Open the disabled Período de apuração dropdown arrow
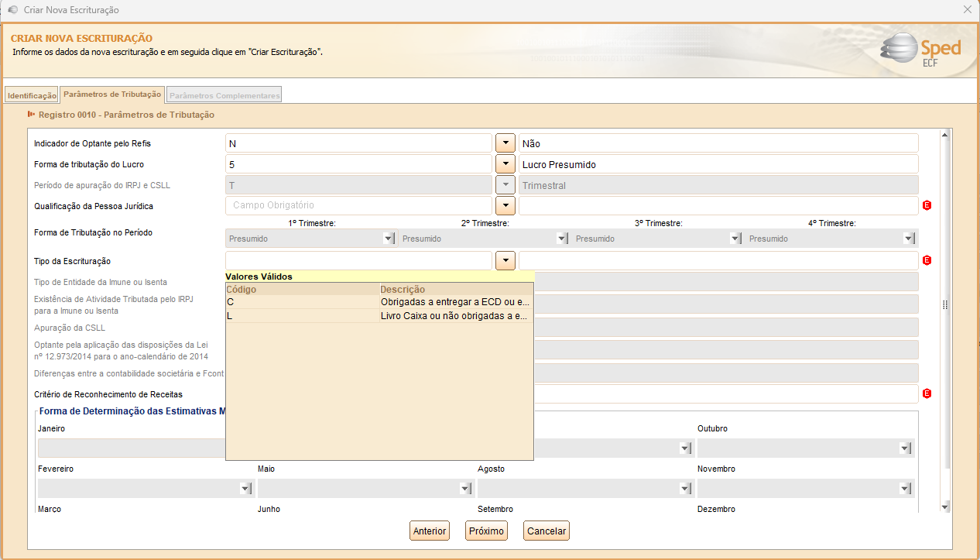 coord(505,185)
